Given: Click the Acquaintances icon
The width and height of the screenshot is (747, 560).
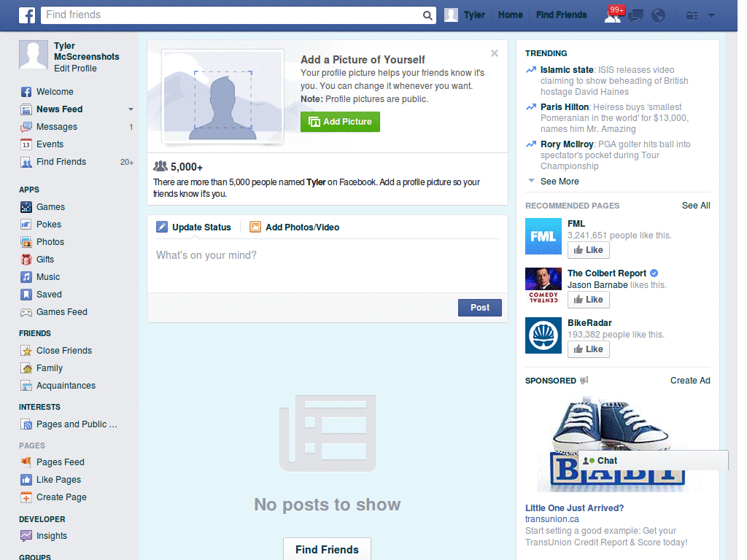Looking at the screenshot, I should pos(26,386).
